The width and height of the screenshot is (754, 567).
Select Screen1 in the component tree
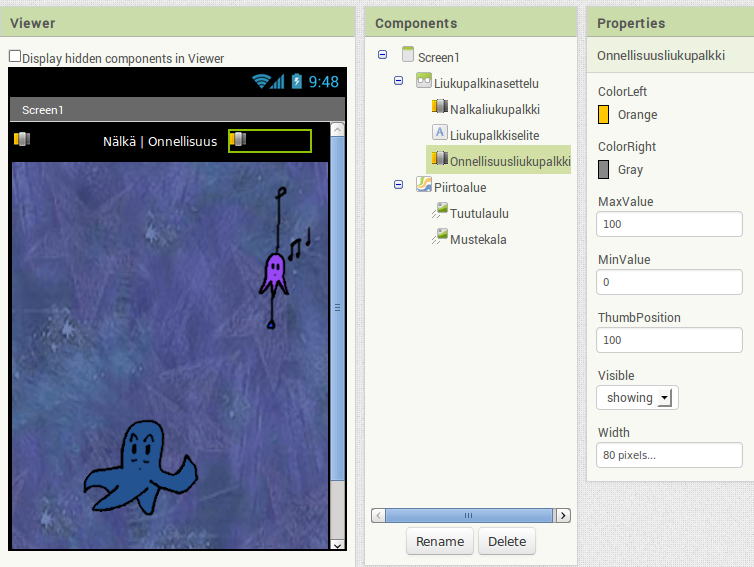(x=438, y=58)
